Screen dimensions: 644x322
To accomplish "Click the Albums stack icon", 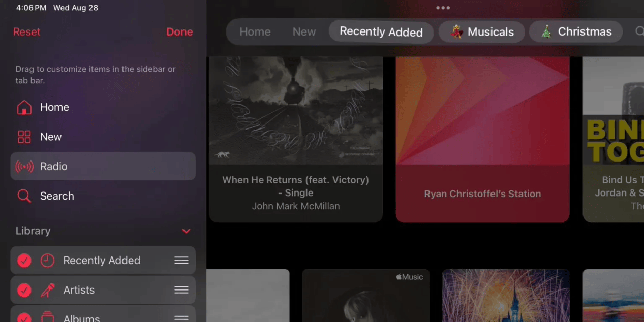I will [47, 317].
